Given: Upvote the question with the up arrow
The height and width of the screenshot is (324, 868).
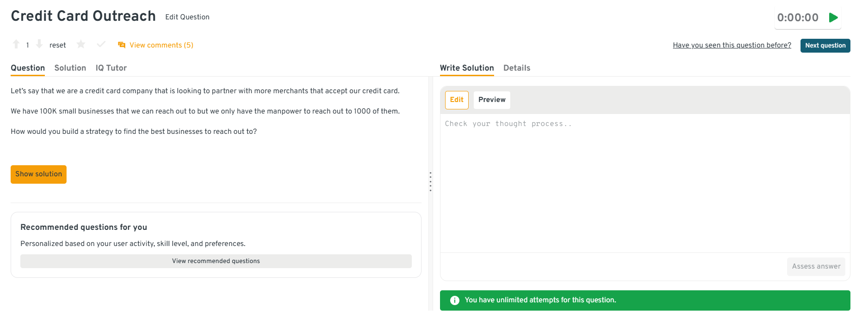Looking at the screenshot, I should (x=16, y=44).
